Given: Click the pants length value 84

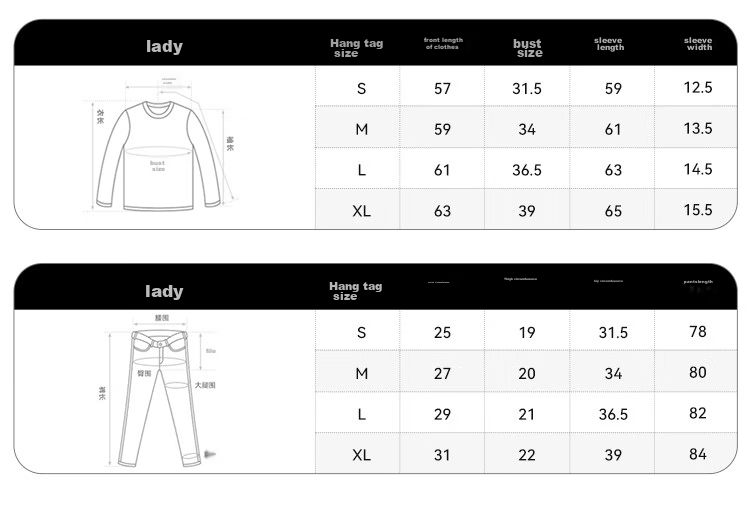Looking at the screenshot, I should pos(698,454).
